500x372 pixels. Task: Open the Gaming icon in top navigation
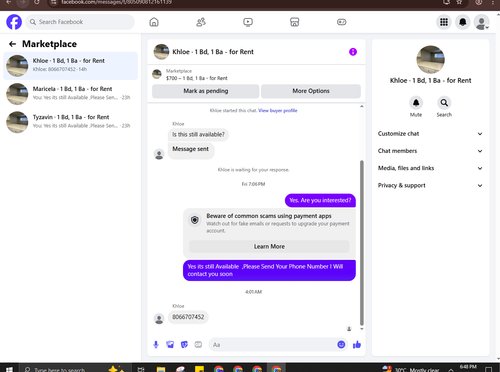click(342, 22)
